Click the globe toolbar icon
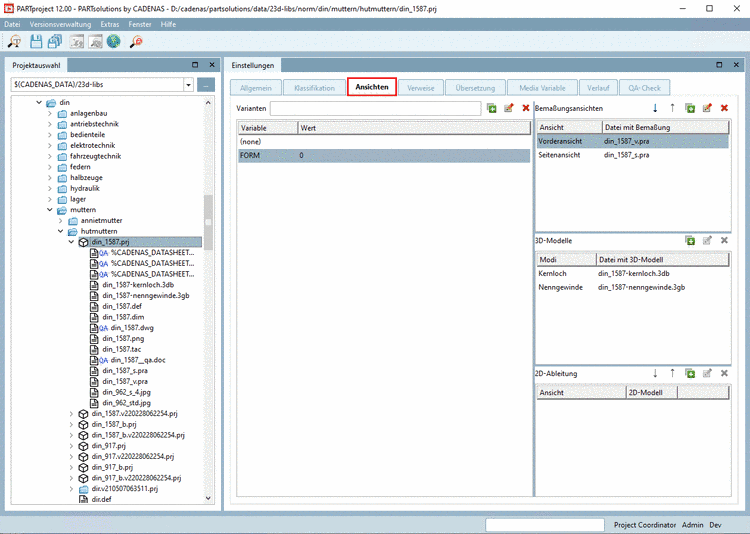The width and height of the screenshot is (750, 534). (x=114, y=42)
